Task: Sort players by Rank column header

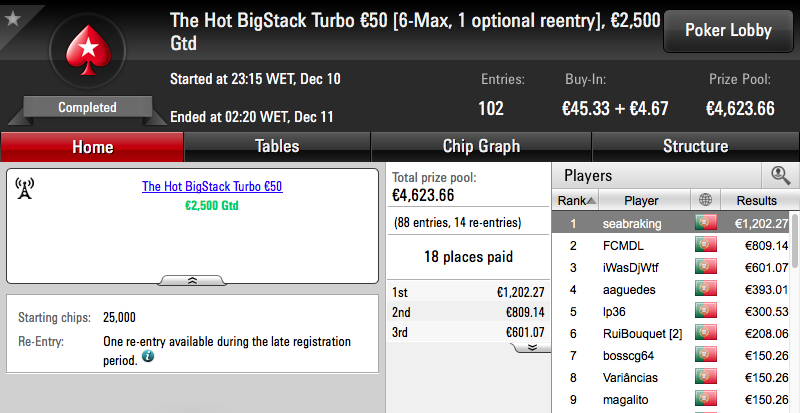Action: pos(576,201)
